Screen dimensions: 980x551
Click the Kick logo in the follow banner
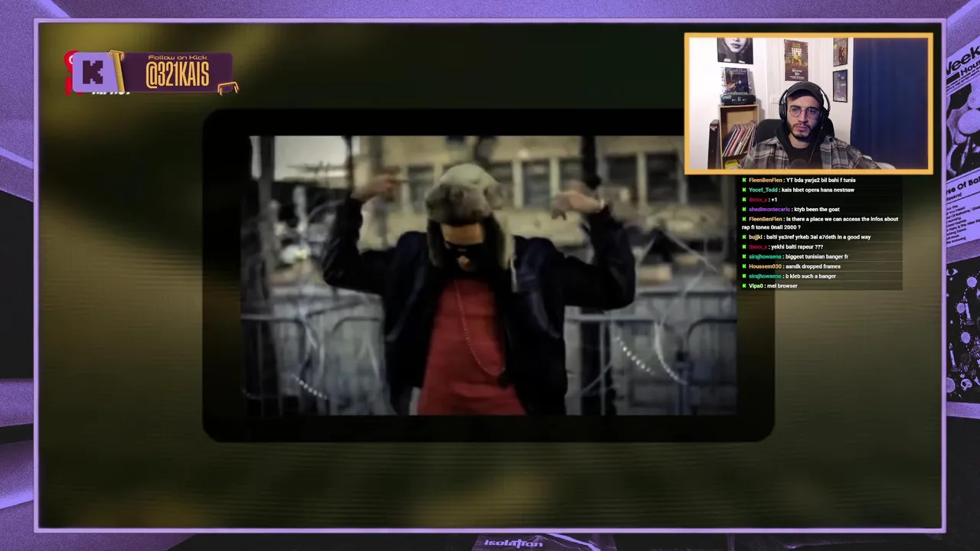coord(93,72)
